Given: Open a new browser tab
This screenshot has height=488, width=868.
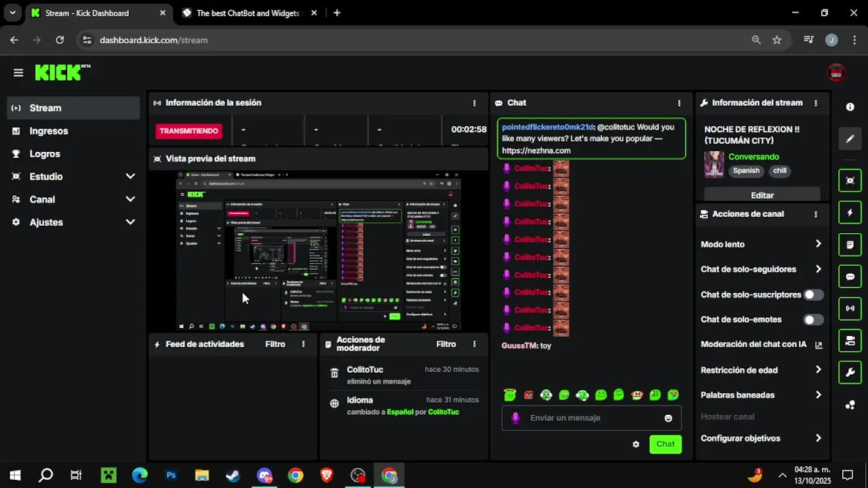Looking at the screenshot, I should coord(337,13).
